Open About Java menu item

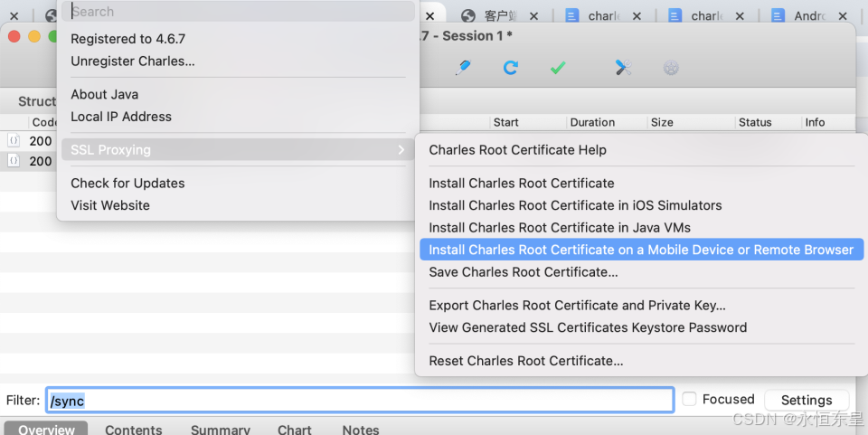pyautogui.click(x=105, y=94)
